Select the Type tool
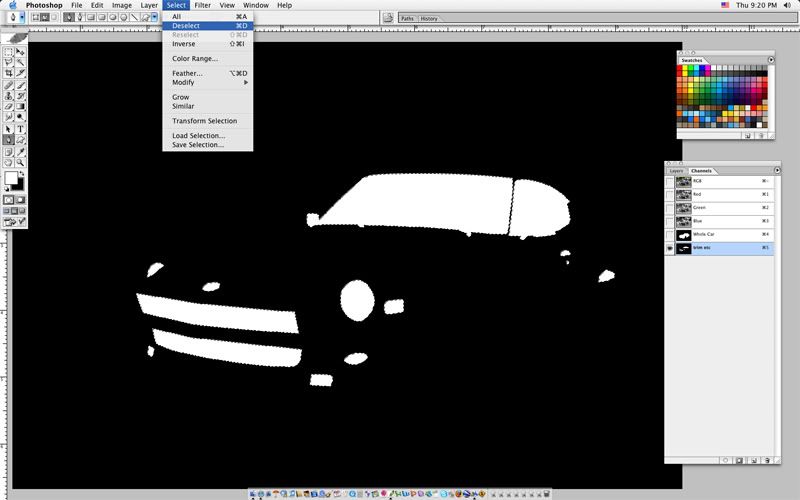Image resolution: width=800 pixels, height=500 pixels. tap(20, 129)
